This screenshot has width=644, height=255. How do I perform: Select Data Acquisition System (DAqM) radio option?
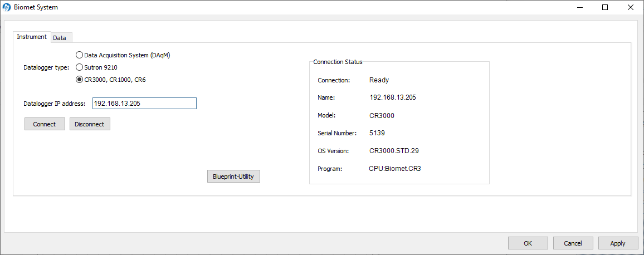click(x=79, y=55)
